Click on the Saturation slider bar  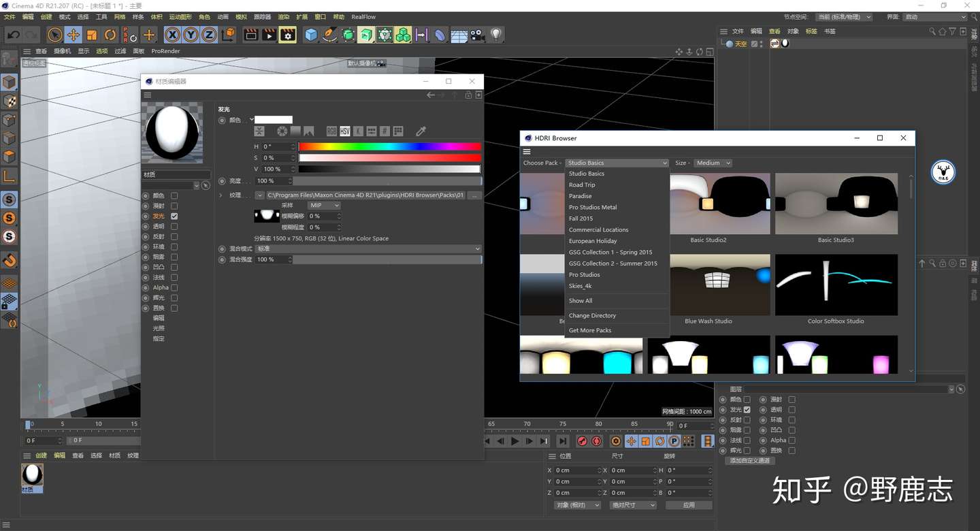390,158
